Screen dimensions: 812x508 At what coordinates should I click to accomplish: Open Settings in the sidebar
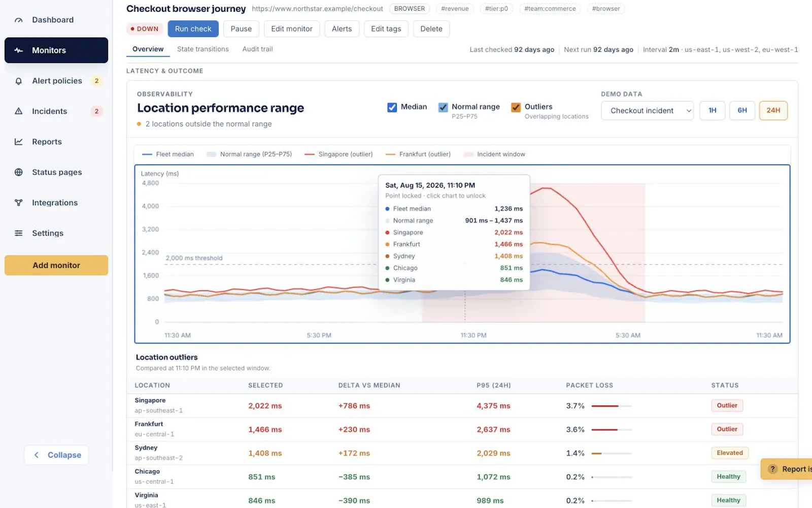[56, 233]
